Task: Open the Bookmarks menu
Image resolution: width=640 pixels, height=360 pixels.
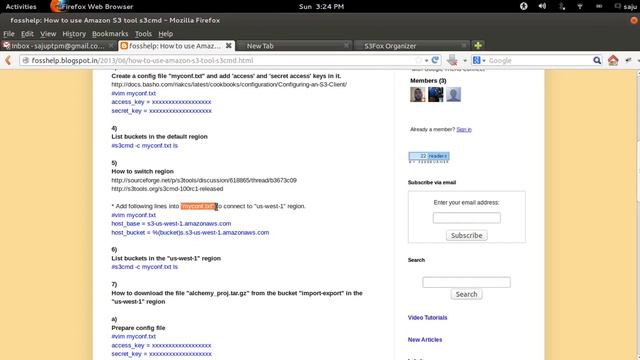Action: click(110, 33)
